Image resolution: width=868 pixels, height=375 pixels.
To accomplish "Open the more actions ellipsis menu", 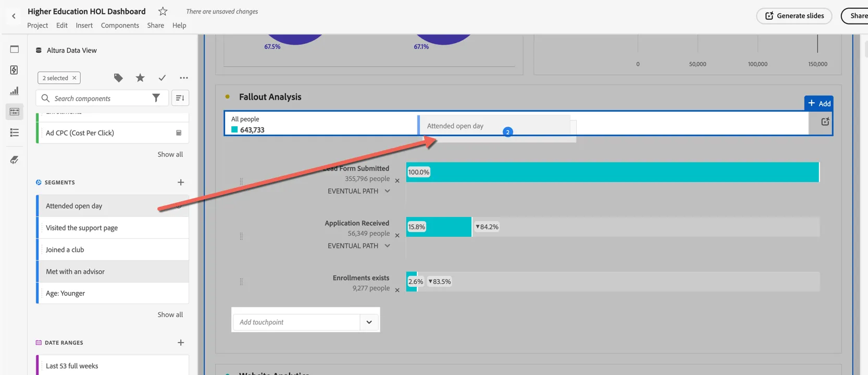I will (184, 78).
